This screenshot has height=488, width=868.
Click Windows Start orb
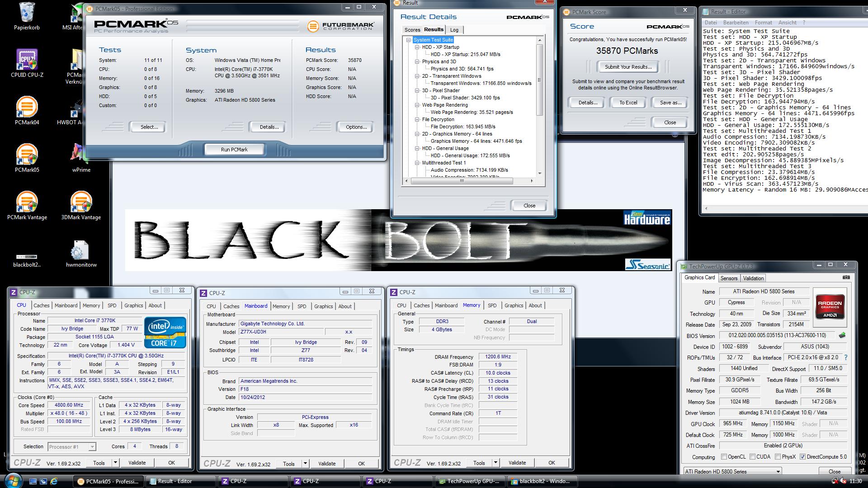(13, 481)
